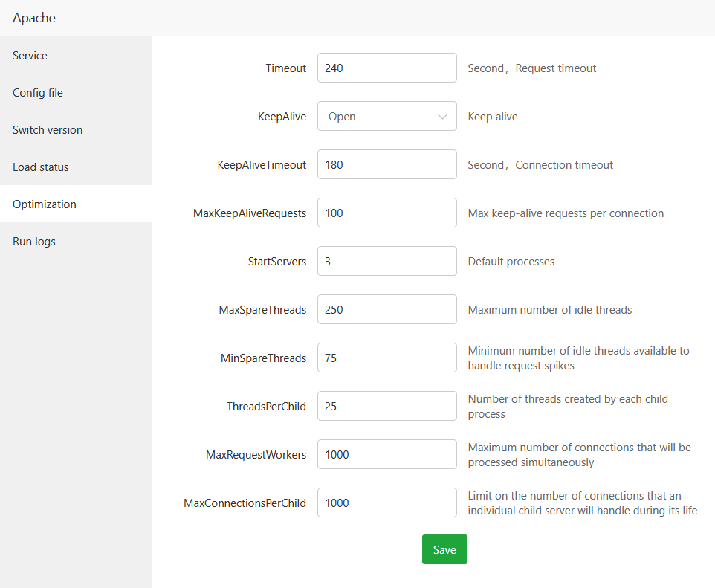Click the MaxSpareThreads field showing 250
715x588 pixels.
click(x=386, y=310)
